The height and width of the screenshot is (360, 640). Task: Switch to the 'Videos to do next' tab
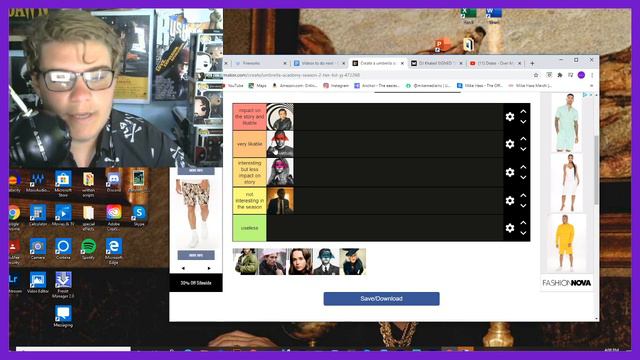319,63
